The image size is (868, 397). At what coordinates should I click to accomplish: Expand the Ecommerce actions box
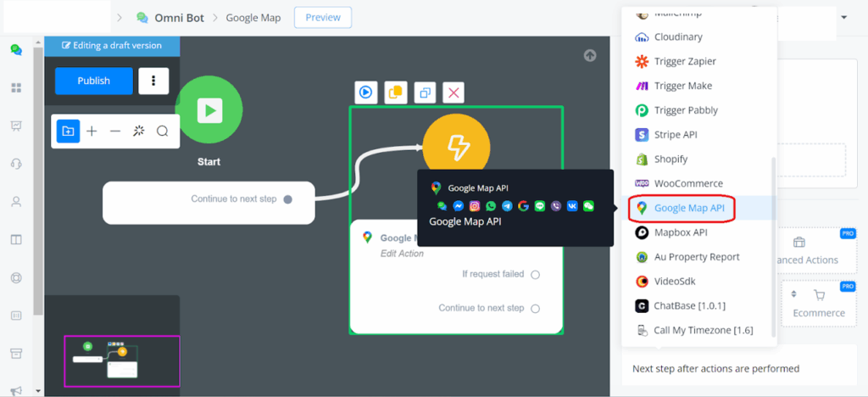pos(819,303)
